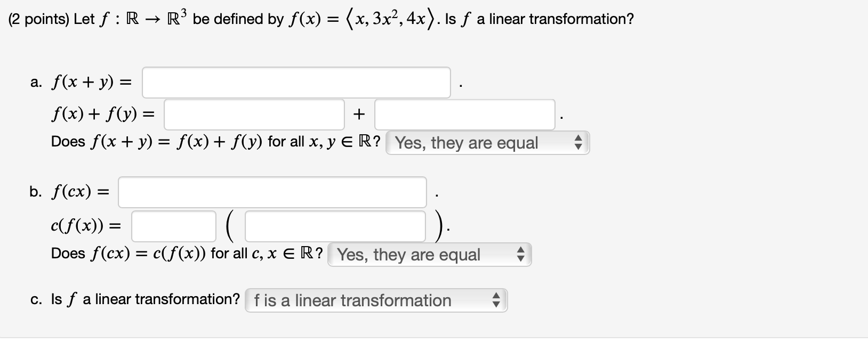Click the second answer blank for f(x) + f(y)
This screenshot has height=343, width=868.
pyautogui.click(x=464, y=114)
